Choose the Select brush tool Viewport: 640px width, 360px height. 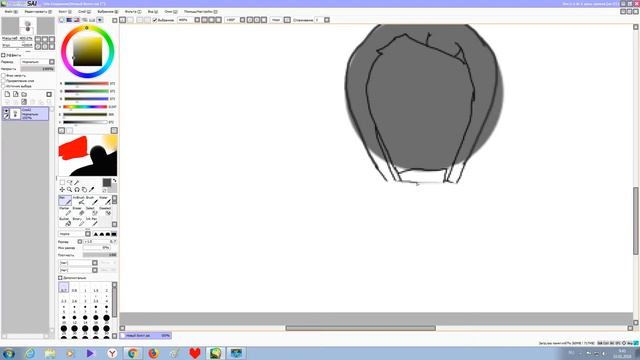(x=92, y=211)
